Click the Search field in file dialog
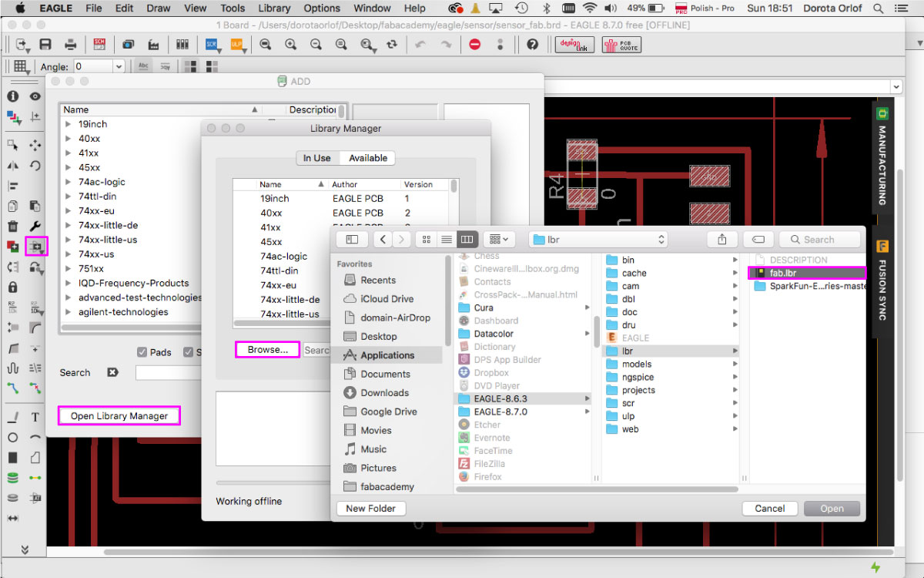The height and width of the screenshot is (578, 924). coord(820,240)
